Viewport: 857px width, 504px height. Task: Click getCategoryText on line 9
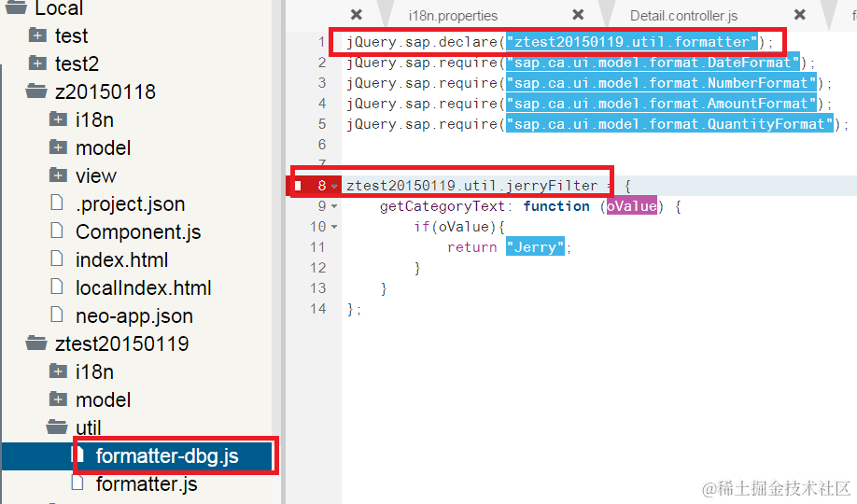443,206
